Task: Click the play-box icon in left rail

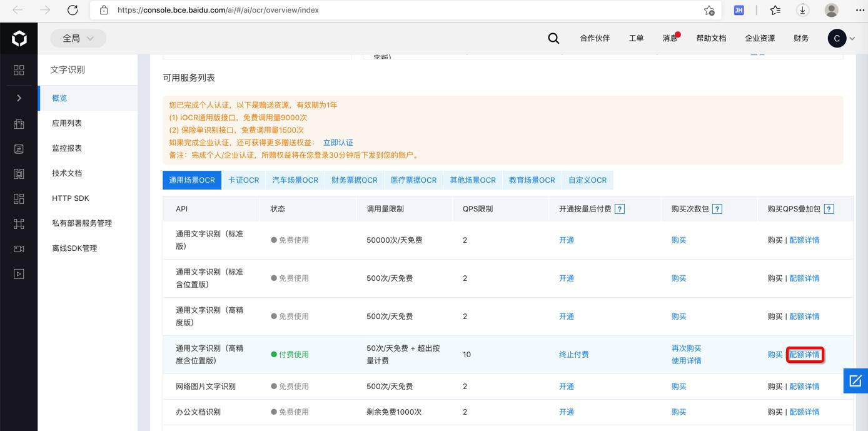Action: [x=19, y=273]
